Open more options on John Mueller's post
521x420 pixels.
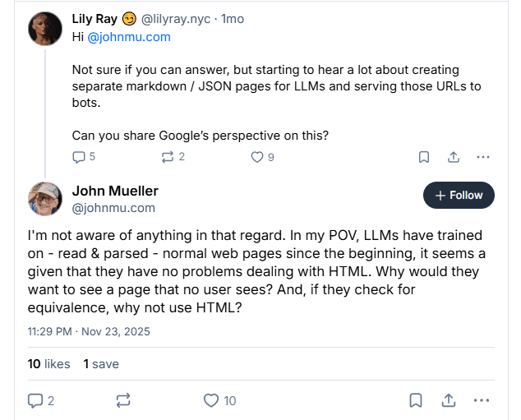pos(483,400)
